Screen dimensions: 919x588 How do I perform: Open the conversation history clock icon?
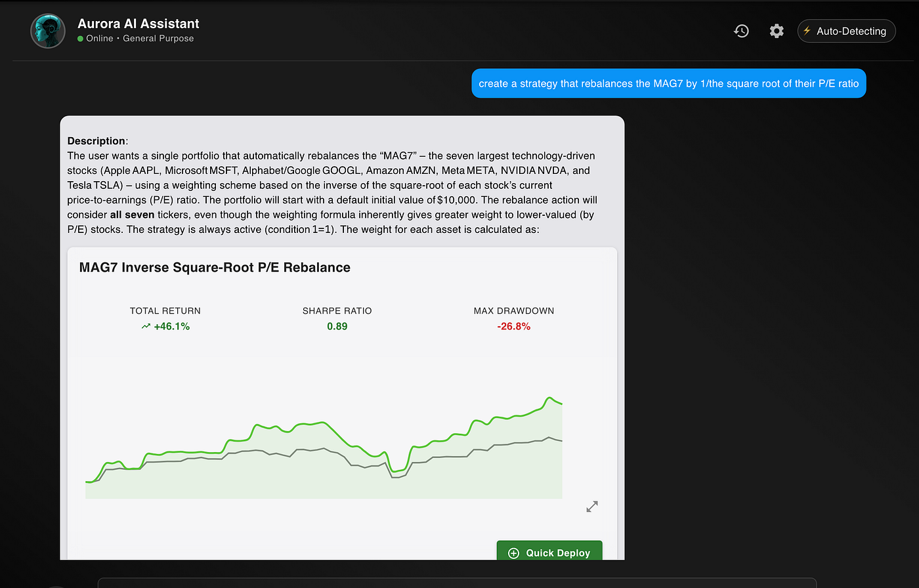741,31
